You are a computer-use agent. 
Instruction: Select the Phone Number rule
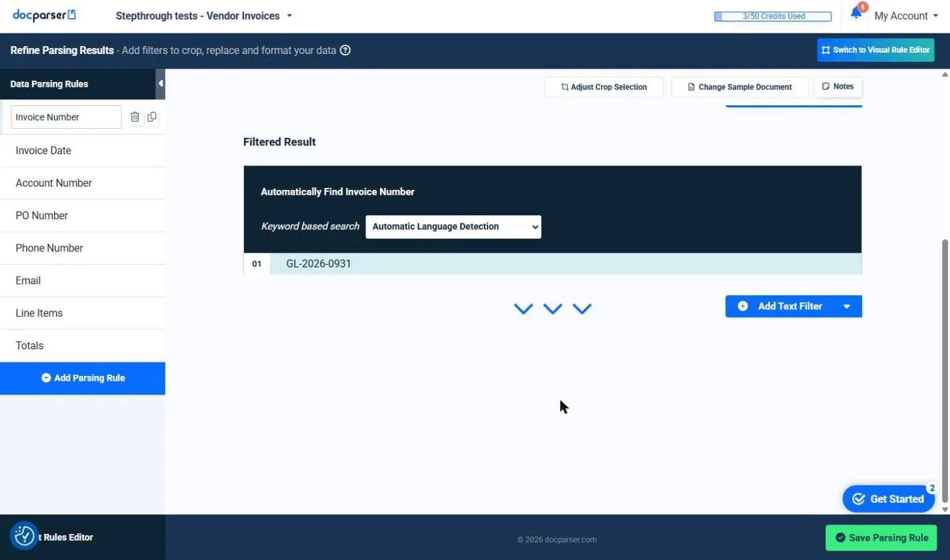(83, 248)
